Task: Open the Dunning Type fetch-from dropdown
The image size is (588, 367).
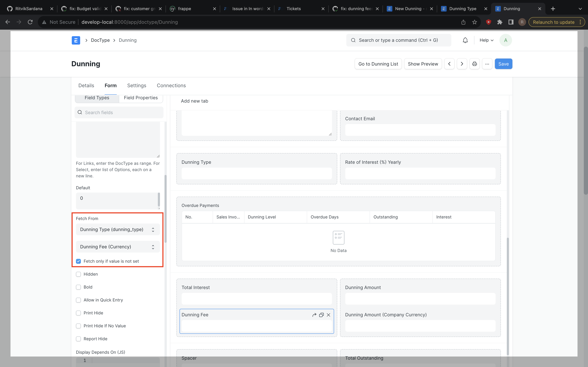Action: point(118,229)
